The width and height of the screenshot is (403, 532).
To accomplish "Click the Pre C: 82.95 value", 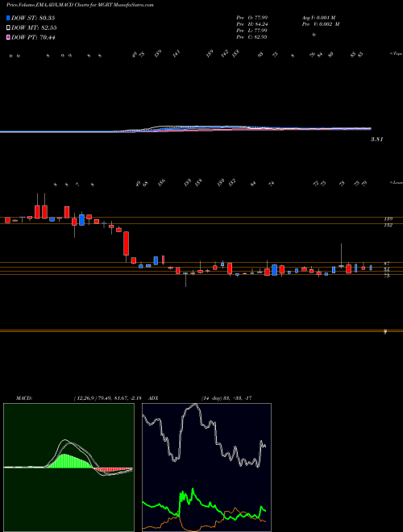I will pos(251,37).
